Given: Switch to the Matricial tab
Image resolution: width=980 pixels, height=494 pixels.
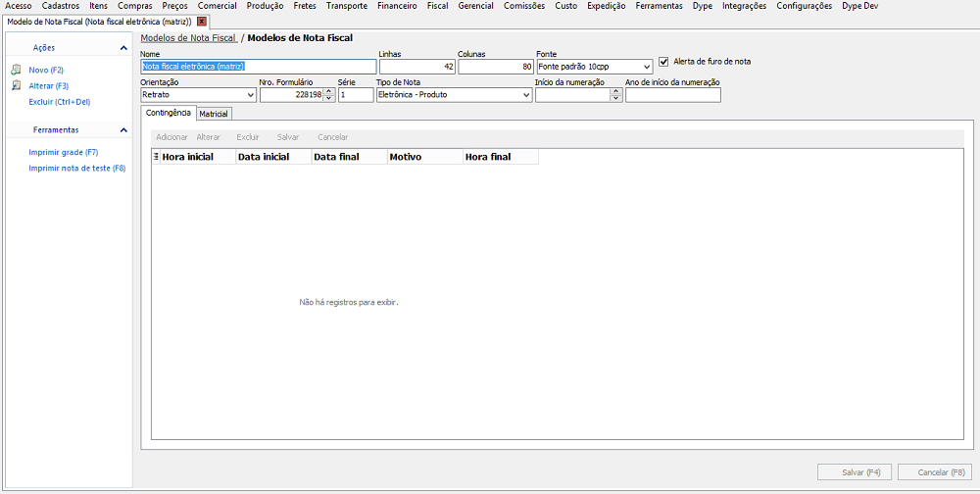Looking at the screenshot, I should [x=214, y=114].
